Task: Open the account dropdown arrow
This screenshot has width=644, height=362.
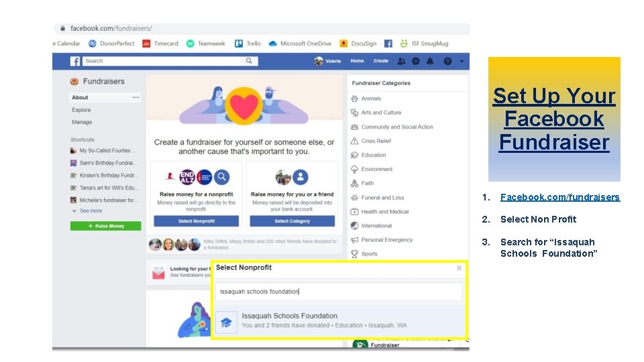Action: (x=462, y=61)
